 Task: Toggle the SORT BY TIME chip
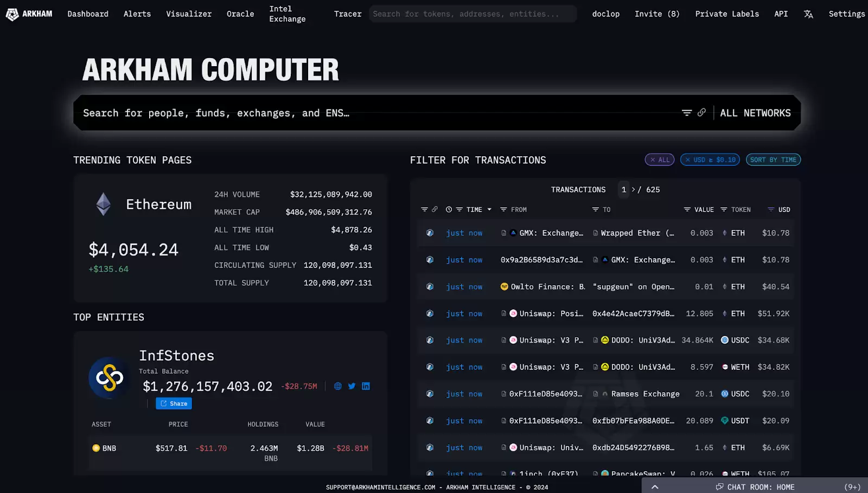coord(773,160)
